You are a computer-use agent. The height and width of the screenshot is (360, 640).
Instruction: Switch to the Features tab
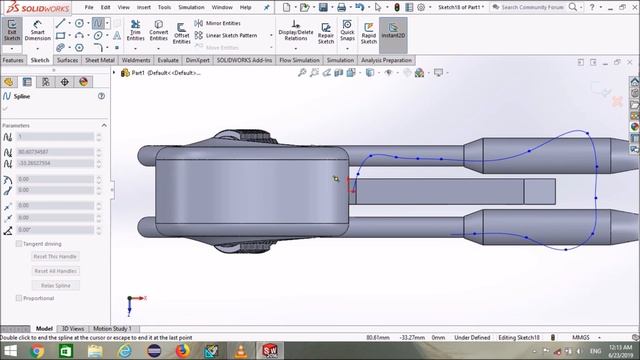coord(13,60)
